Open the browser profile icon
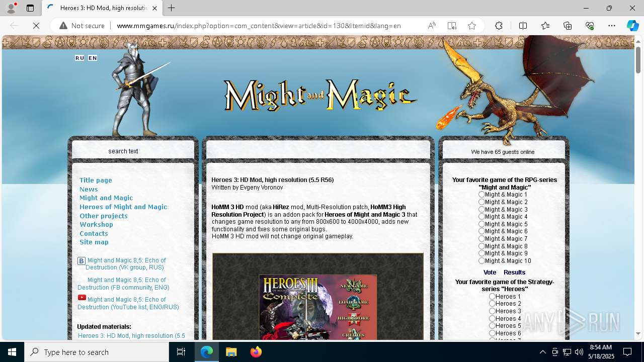 pyautogui.click(x=11, y=8)
